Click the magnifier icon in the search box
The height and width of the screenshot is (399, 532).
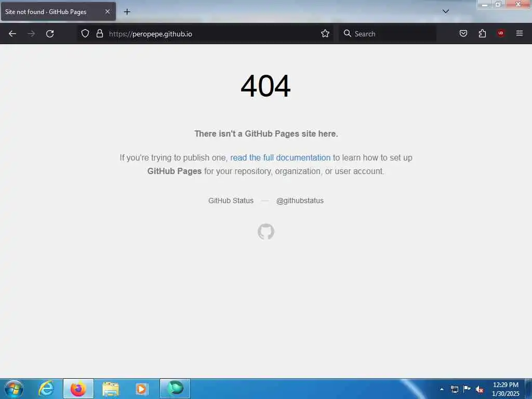click(x=347, y=33)
